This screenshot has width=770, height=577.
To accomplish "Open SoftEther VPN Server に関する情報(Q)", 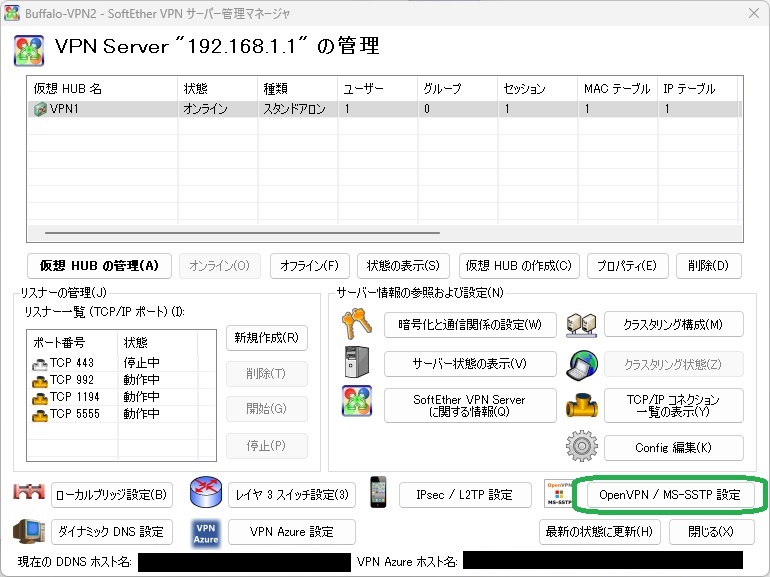I will [470, 406].
